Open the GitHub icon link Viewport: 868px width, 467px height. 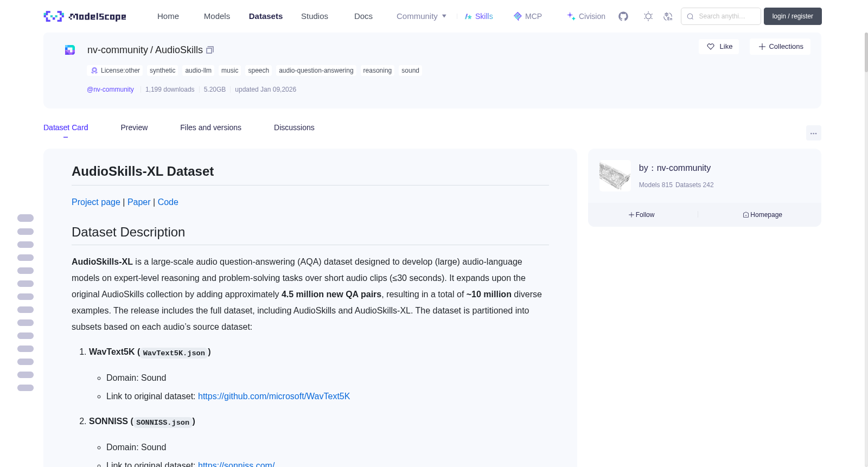coord(623,16)
